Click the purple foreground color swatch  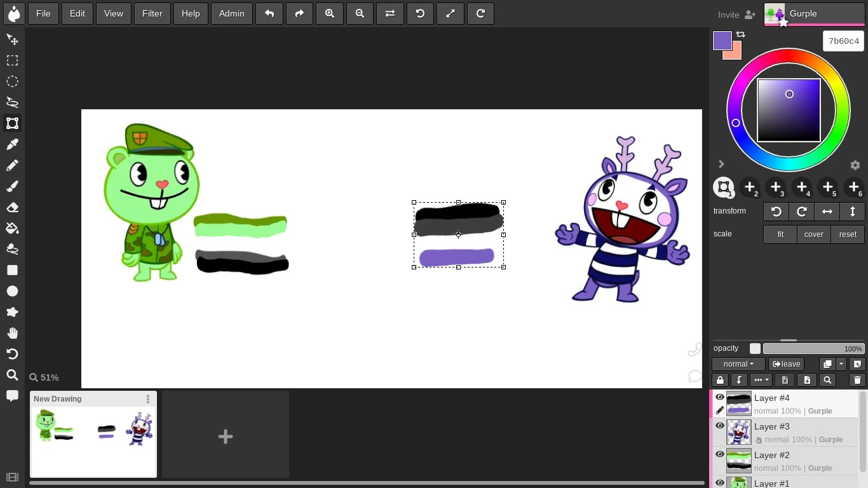click(721, 40)
